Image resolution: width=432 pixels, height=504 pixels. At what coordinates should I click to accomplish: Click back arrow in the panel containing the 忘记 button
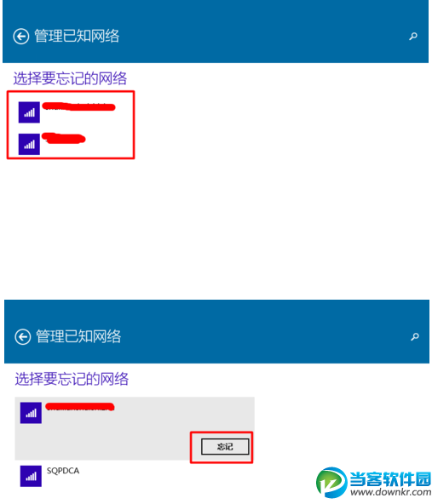23,337
